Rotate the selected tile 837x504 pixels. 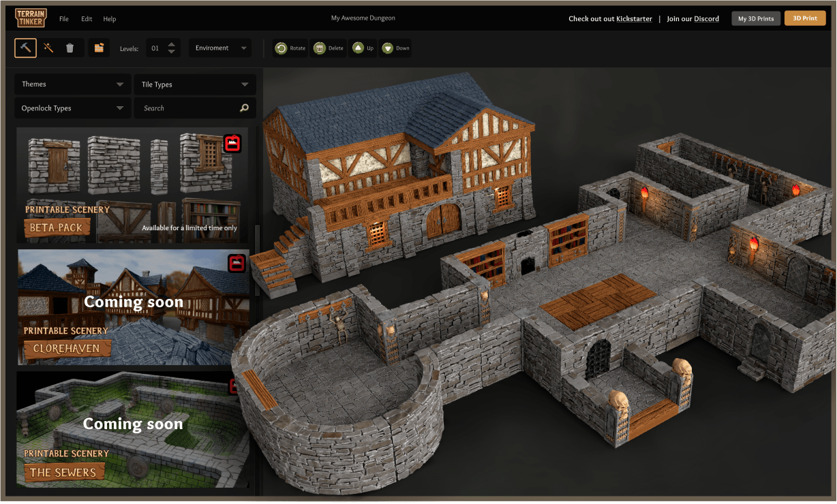(x=290, y=48)
